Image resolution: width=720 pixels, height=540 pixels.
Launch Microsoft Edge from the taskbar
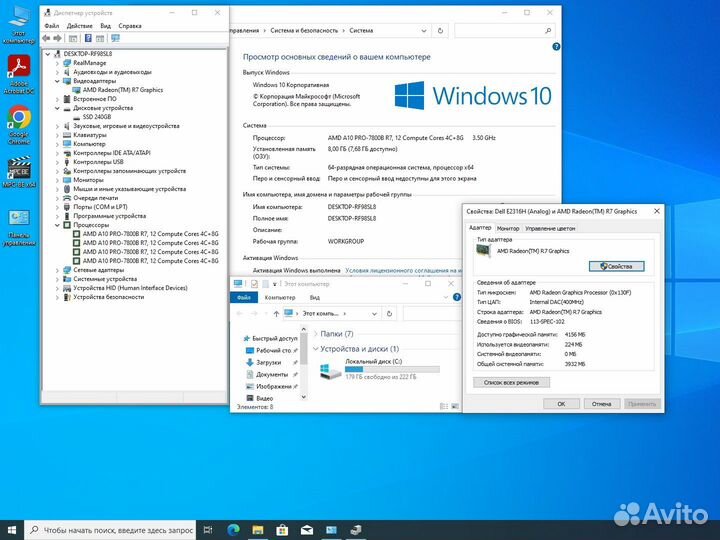(x=233, y=530)
